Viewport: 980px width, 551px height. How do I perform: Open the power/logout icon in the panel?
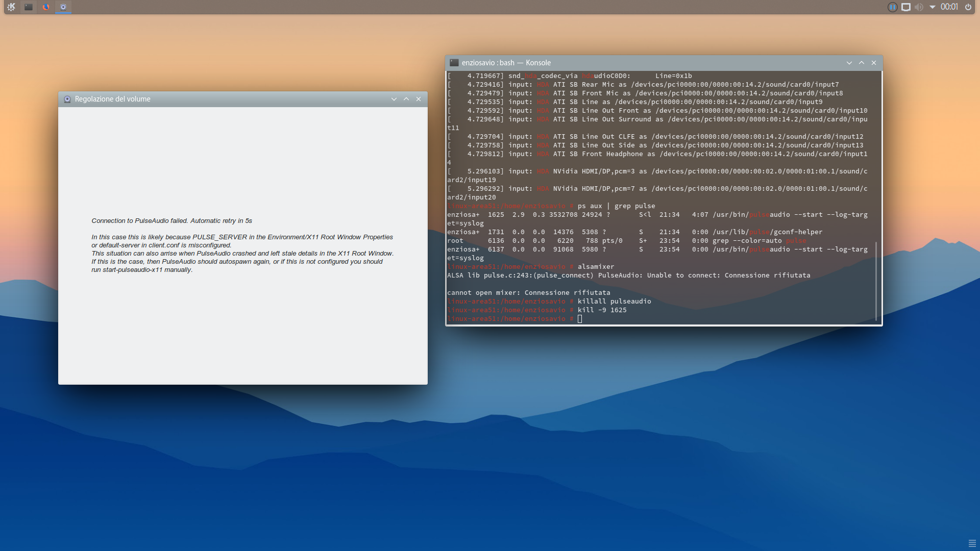pyautogui.click(x=968, y=7)
